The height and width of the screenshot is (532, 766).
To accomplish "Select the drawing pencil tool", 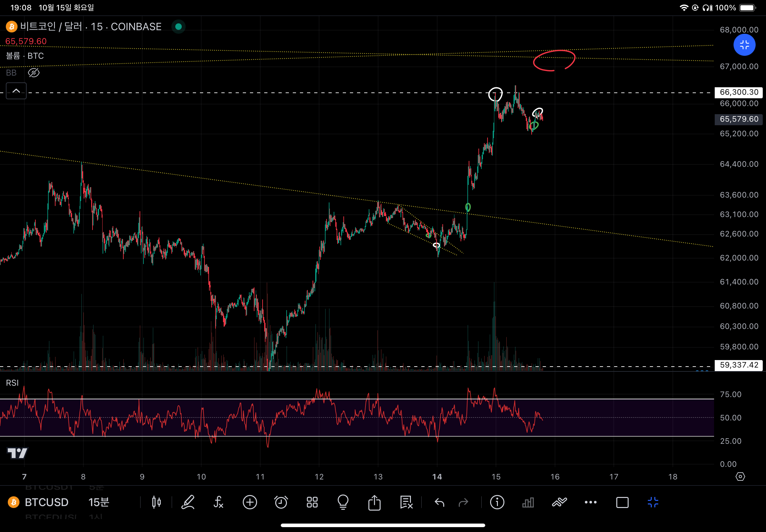I will pyautogui.click(x=188, y=502).
